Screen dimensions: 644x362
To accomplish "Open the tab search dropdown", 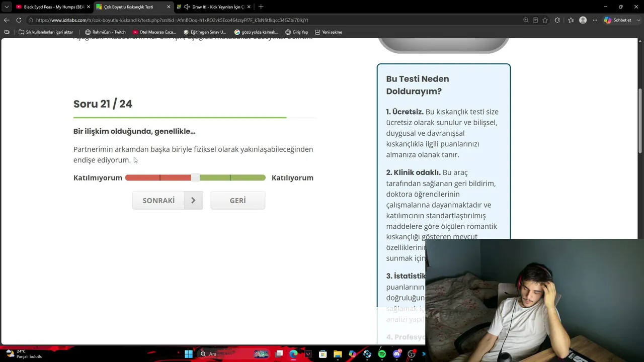I will point(6,7).
